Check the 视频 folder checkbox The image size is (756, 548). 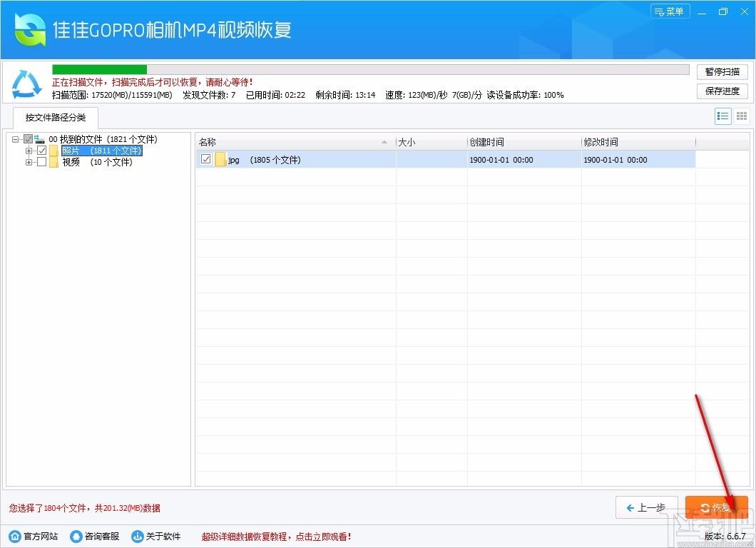42,162
